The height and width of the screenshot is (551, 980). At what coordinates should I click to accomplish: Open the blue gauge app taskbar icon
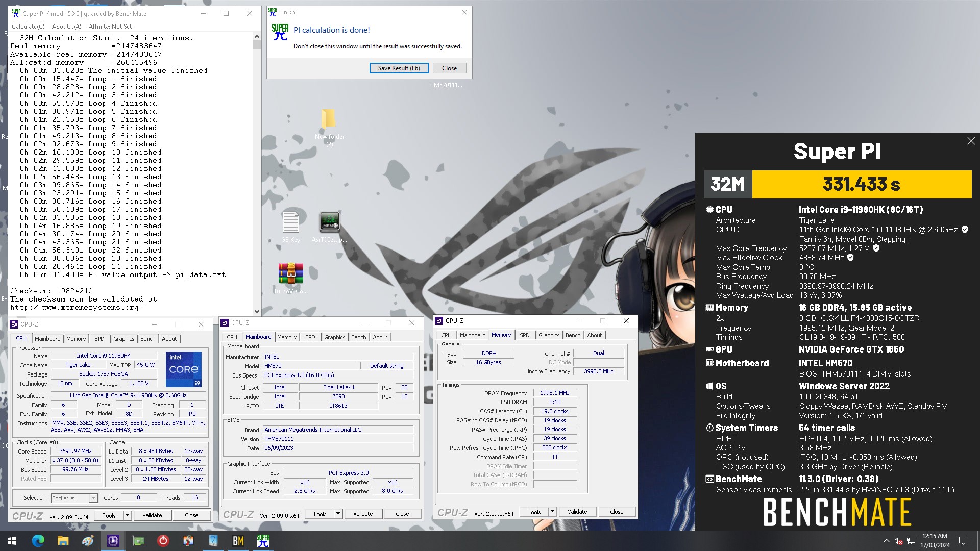coord(213,540)
